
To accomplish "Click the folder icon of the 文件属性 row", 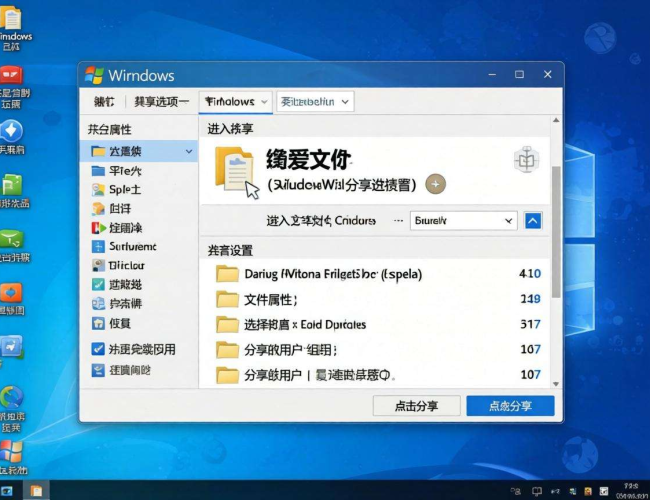I will pyautogui.click(x=227, y=299).
